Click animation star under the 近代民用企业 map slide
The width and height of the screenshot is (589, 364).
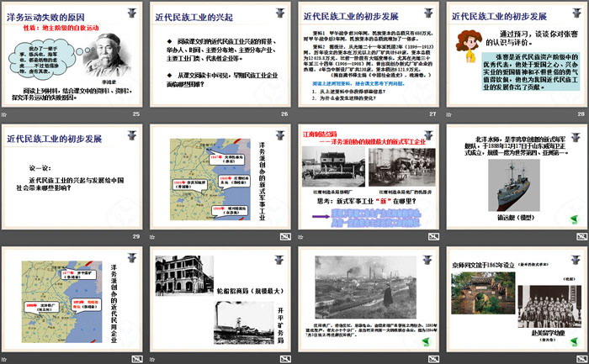(4, 359)
